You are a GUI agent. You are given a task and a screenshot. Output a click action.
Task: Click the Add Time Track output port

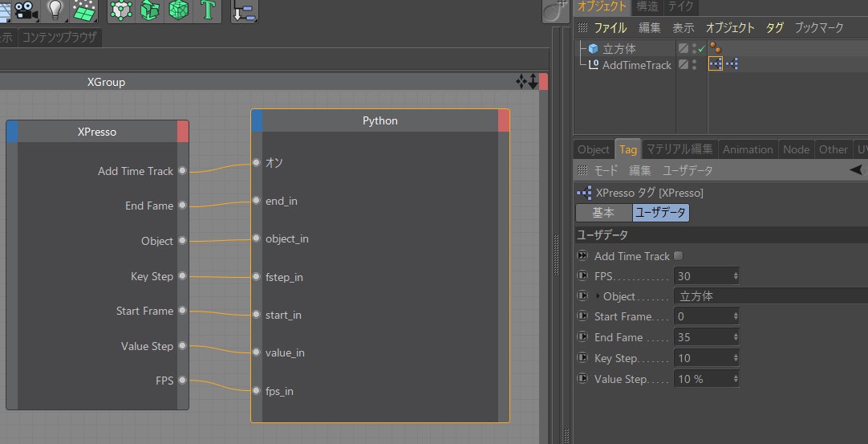coord(182,171)
